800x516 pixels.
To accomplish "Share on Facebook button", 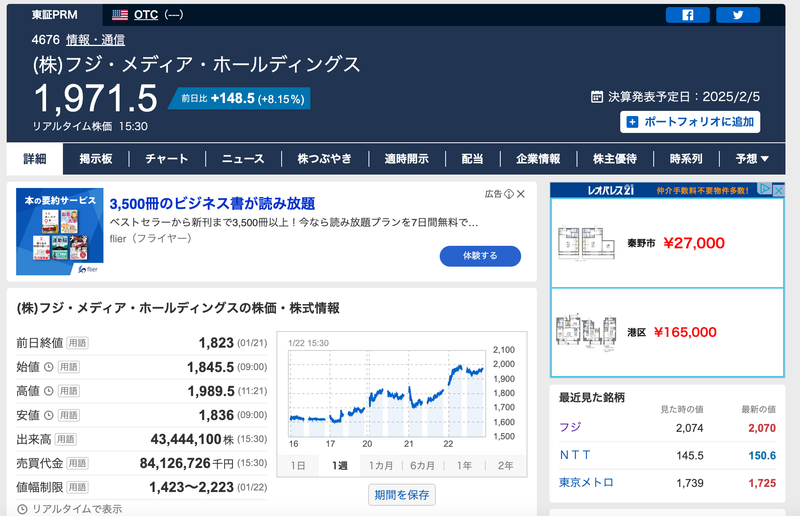I will click(x=687, y=15).
